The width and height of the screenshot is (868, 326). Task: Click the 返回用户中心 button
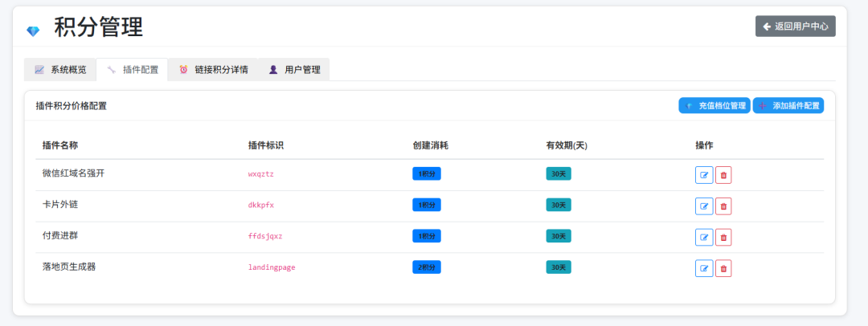[x=795, y=26]
